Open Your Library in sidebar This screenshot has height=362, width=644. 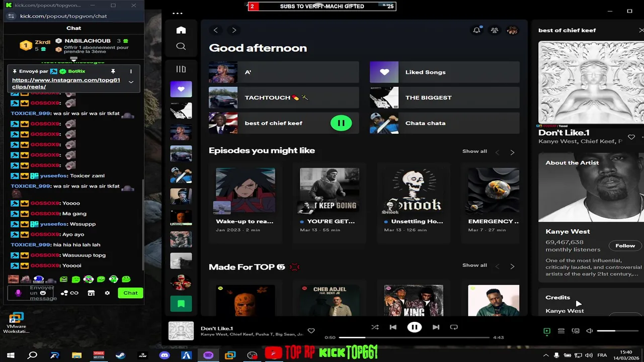(x=181, y=69)
